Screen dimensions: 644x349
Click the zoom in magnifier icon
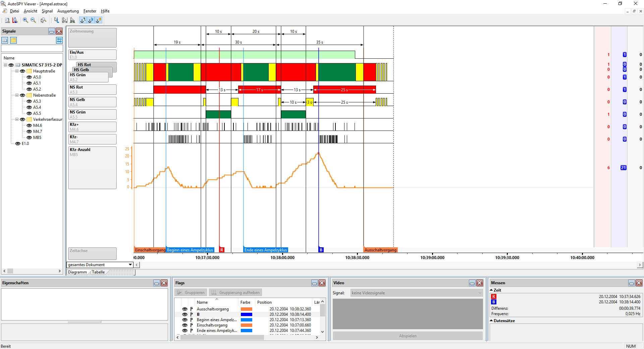click(x=25, y=20)
